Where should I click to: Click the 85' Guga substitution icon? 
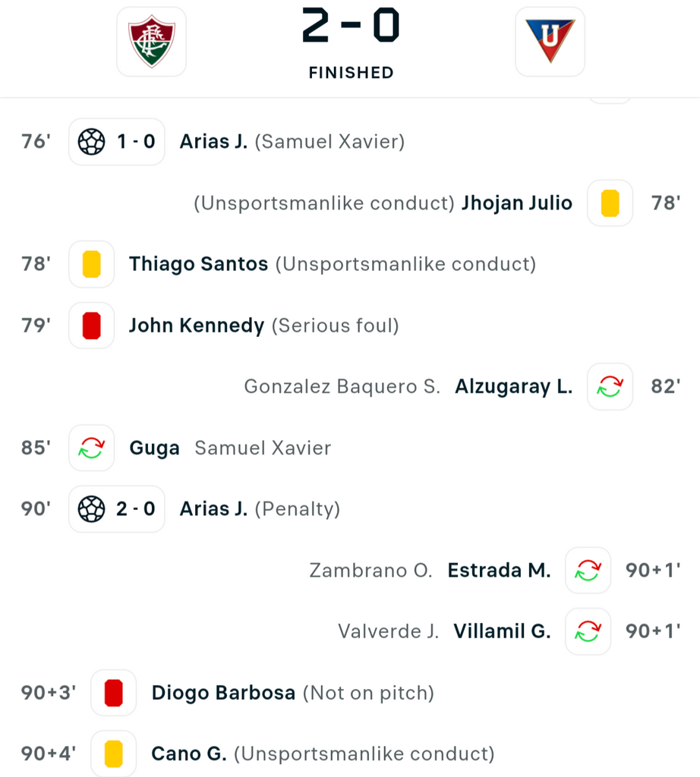click(92, 448)
